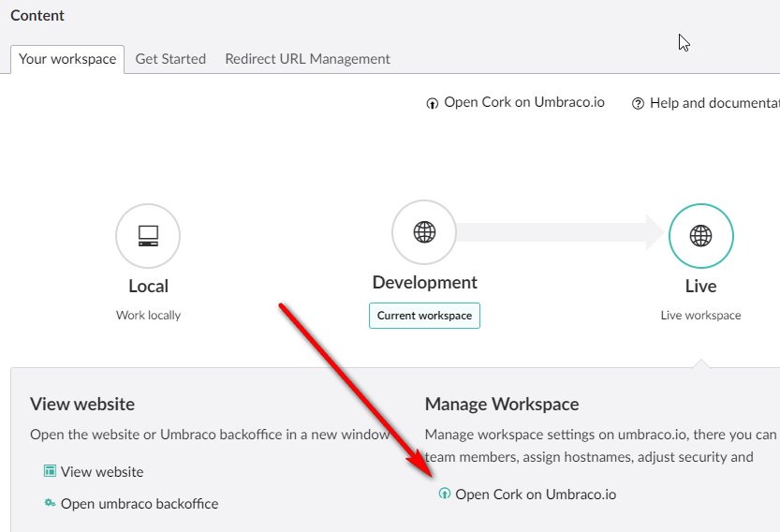Click the Live heading text
Screen dimensions: 780x532
click(x=701, y=287)
